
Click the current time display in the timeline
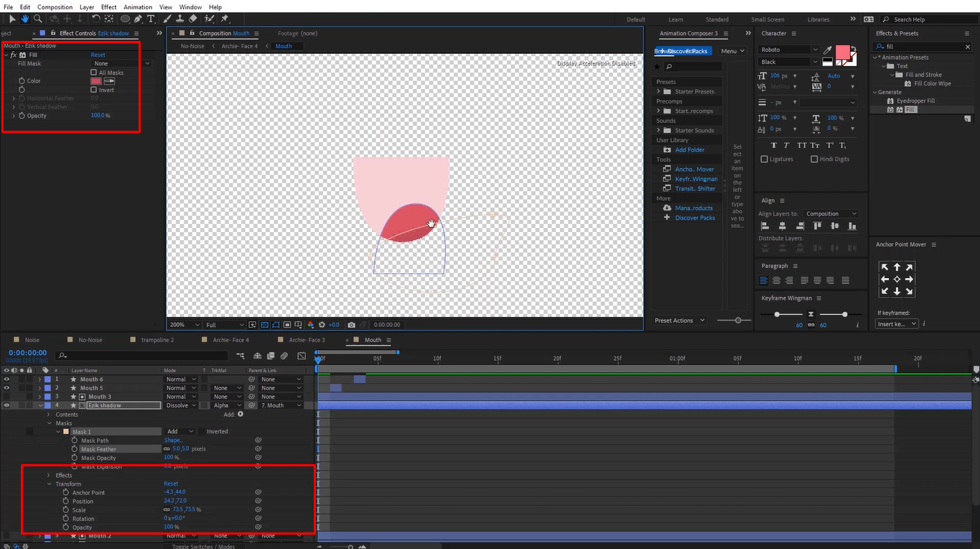(x=26, y=352)
